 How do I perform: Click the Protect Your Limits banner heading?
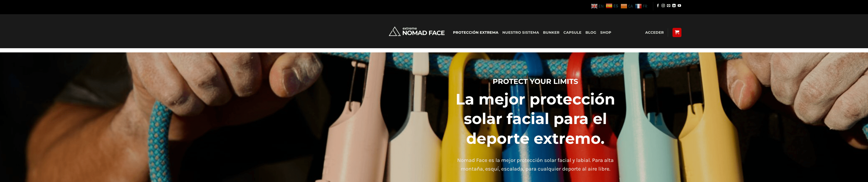point(535,81)
